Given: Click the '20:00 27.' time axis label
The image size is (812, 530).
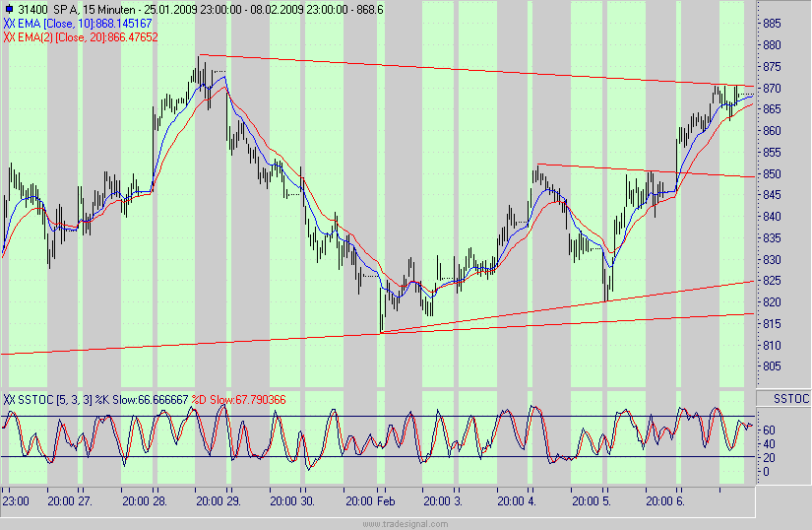Looking at the screenshot, I should click(x=70, y=501).
